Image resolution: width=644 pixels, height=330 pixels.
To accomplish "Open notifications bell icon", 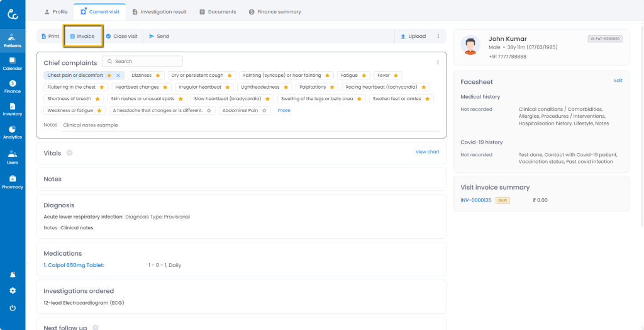I will point(13,275).
